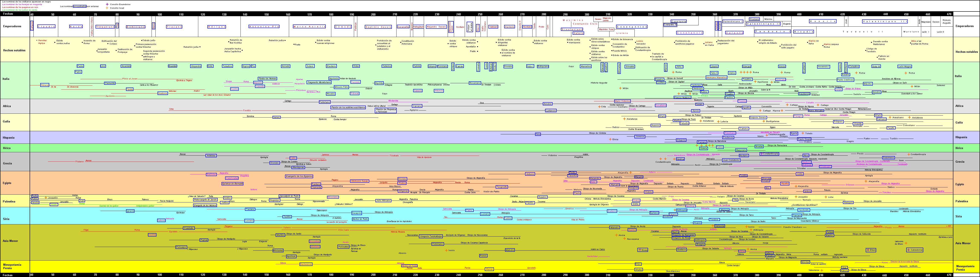Select the Cipriano link in Africa row
The image size is (980, 277).
coord(417,106)
